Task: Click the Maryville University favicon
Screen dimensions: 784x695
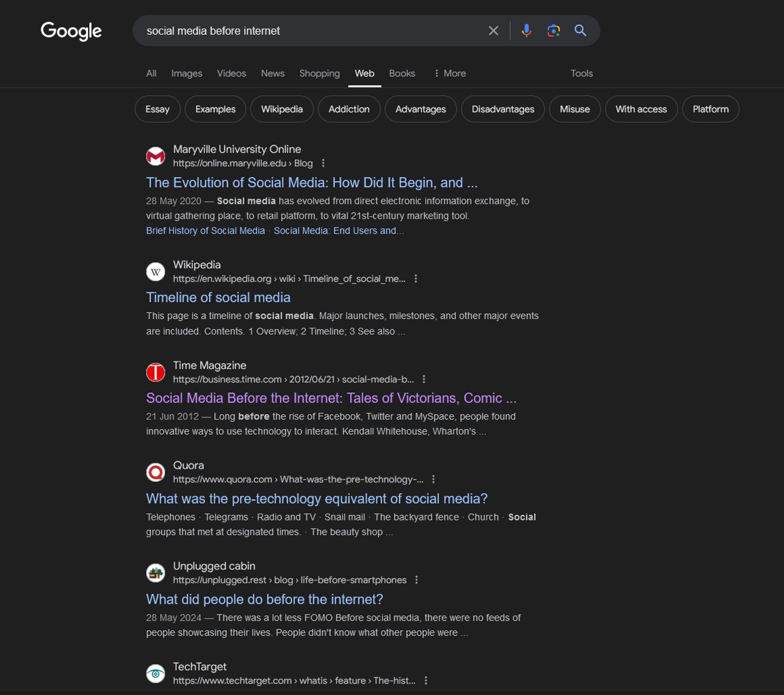Action: coord(156,156)
